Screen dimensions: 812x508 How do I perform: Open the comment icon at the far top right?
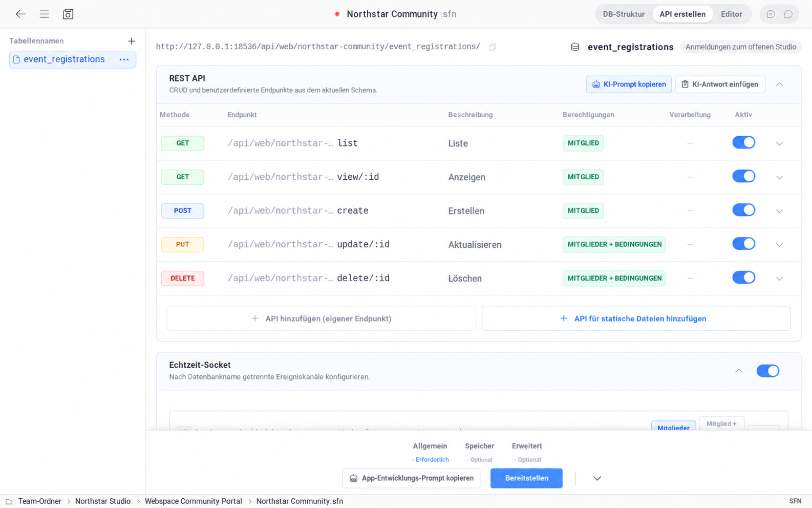(x=788, y=14)
